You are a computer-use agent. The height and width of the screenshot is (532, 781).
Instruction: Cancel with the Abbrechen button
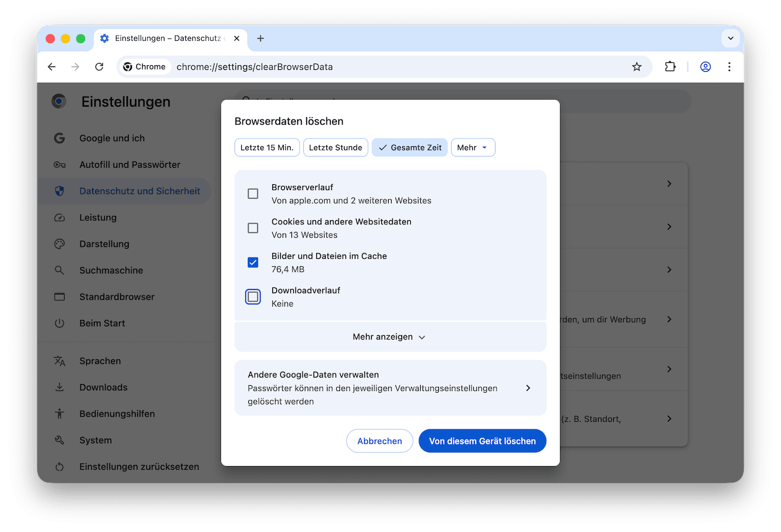click(x=379, y=441)
